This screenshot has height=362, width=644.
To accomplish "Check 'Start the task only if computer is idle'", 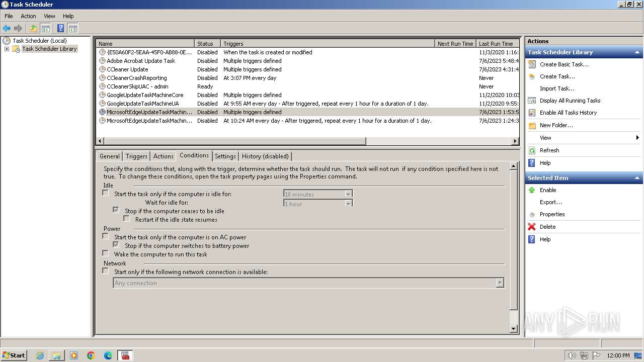I will coord(105,193).
